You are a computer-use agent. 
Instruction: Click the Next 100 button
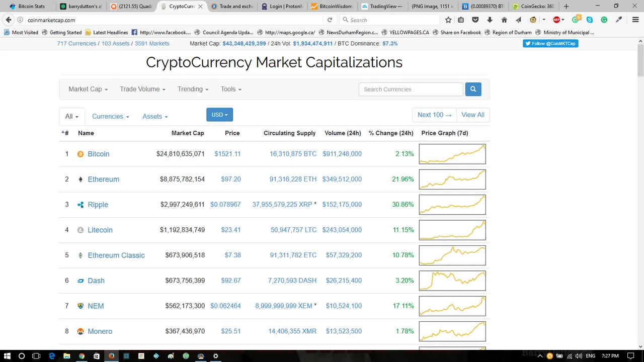(434, 115)
